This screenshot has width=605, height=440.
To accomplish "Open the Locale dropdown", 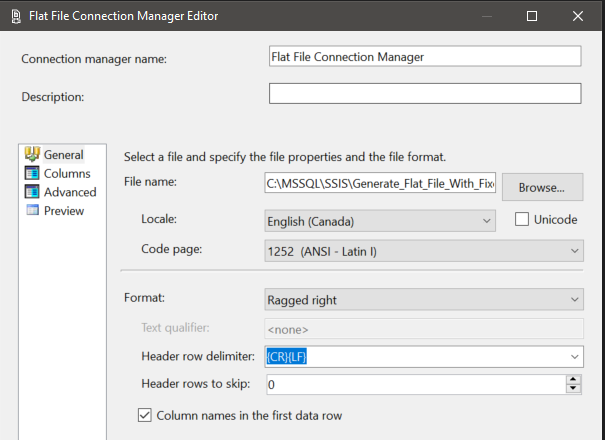I will coord(487,221).
